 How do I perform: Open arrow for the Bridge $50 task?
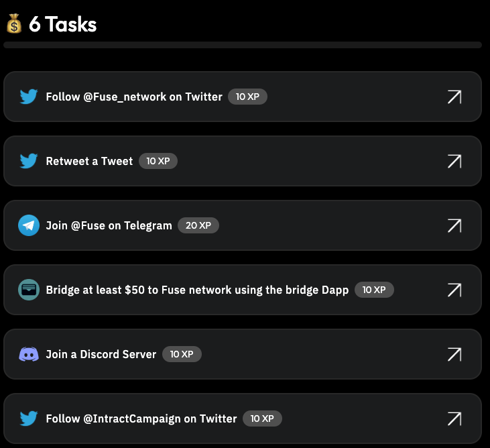[454, 290]
